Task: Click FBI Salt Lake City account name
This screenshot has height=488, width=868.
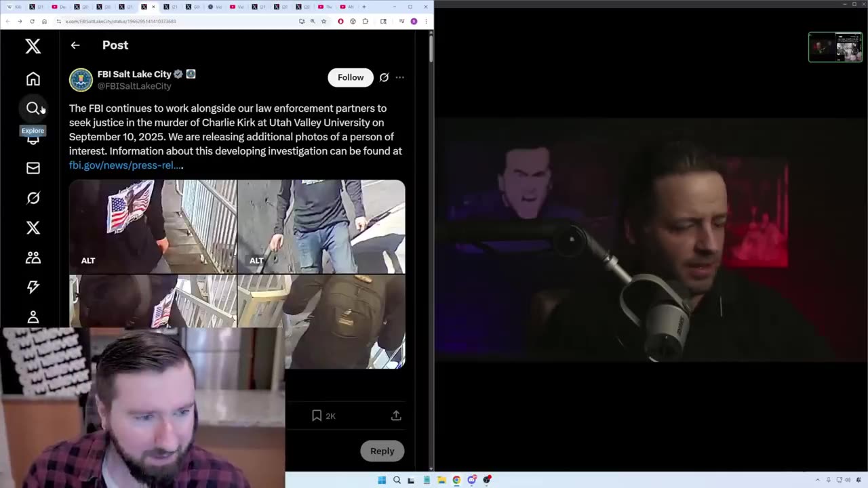Action: click(134, 74)
